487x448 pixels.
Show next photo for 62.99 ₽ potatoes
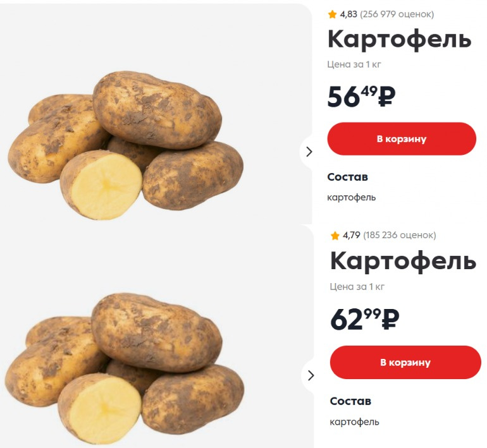click(x=311, y=375)
